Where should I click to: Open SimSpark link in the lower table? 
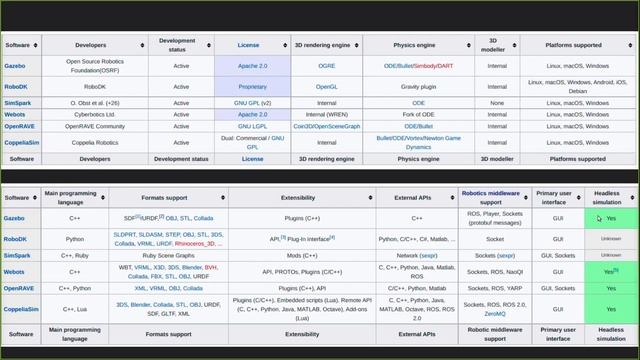[17, 256]
